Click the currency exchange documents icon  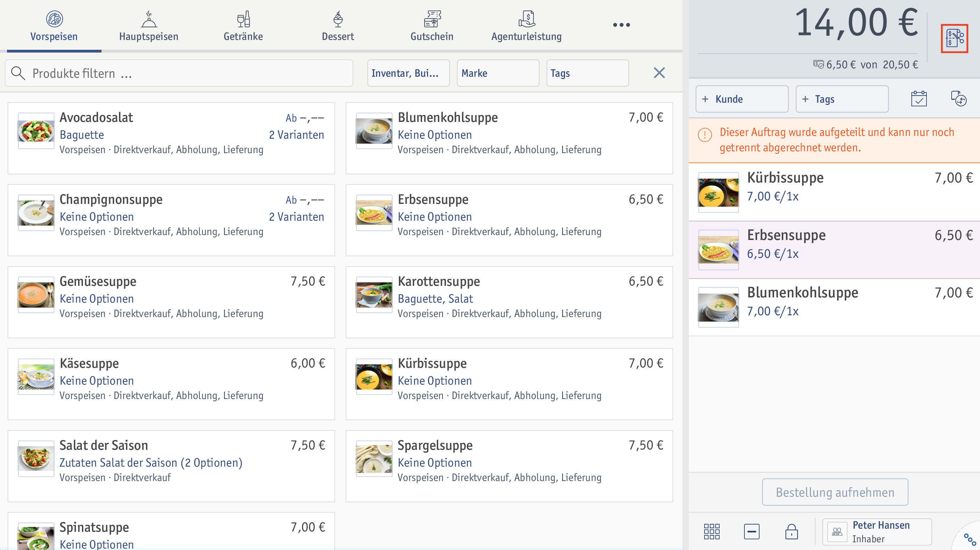(959, 99)
